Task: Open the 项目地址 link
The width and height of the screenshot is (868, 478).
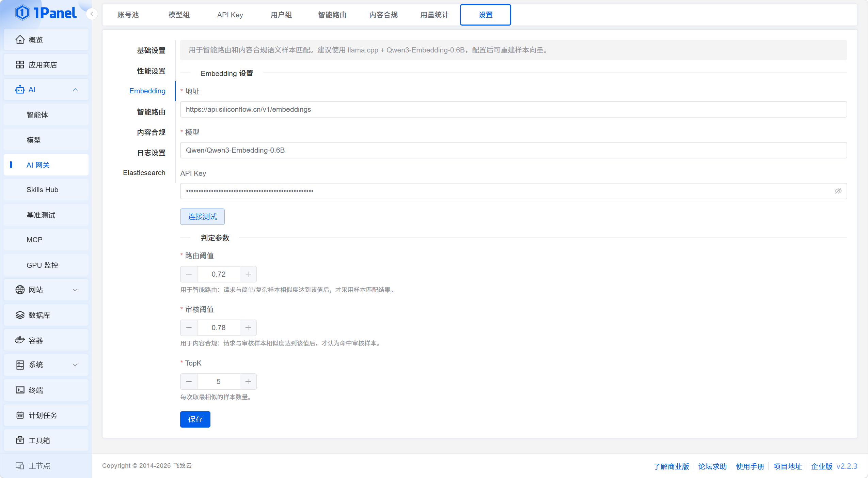Action: tap(788, 466)
